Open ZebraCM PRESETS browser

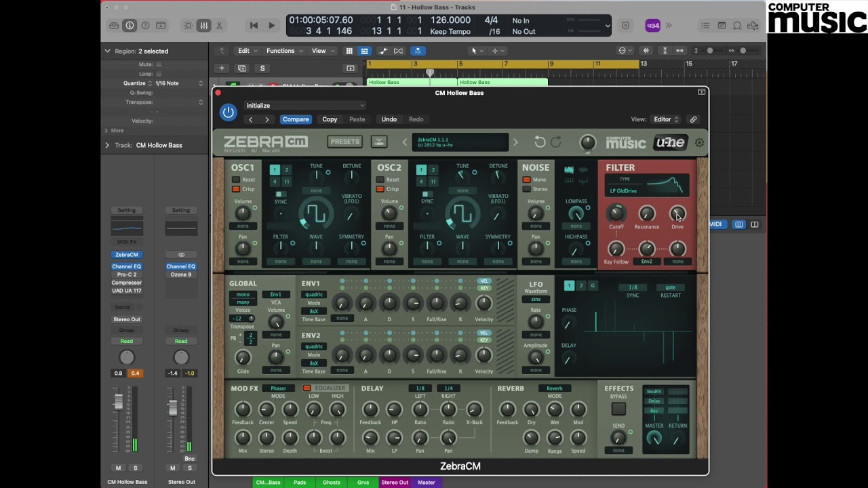click(x=345, y=142)
